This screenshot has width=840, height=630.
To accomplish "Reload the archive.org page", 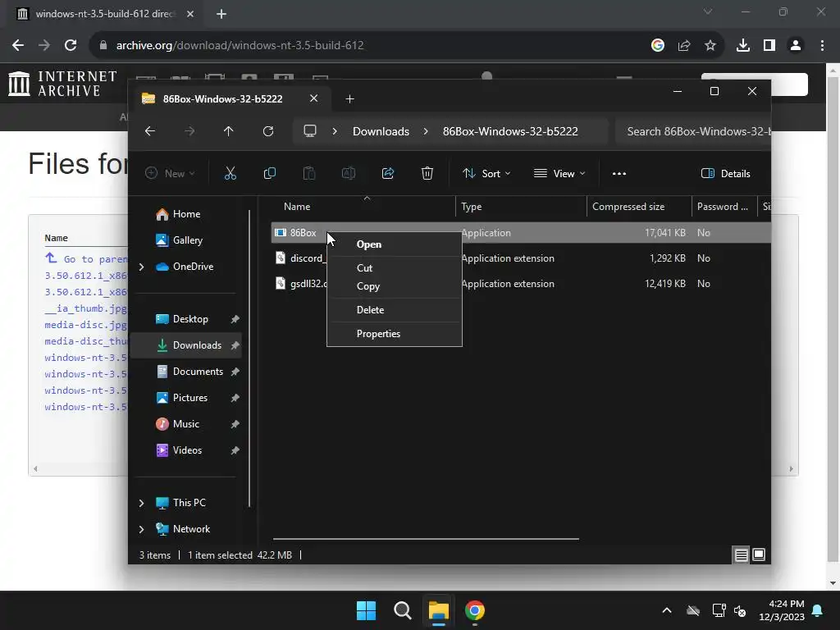I will pos(71,46).
